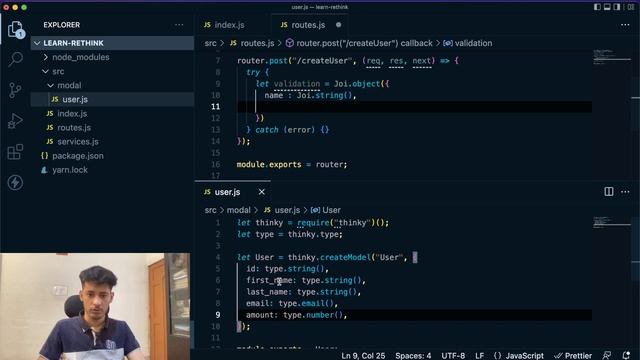Screen dimensions: 640x360
Task: Toggle secondary sidebar layout icon
Action: (x=617, y=7)
